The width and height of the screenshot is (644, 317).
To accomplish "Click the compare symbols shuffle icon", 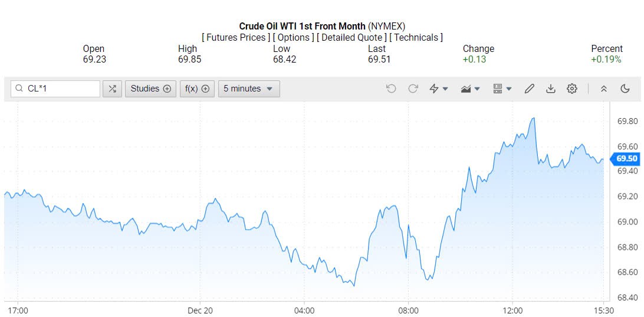I will [x=112, y=89].
